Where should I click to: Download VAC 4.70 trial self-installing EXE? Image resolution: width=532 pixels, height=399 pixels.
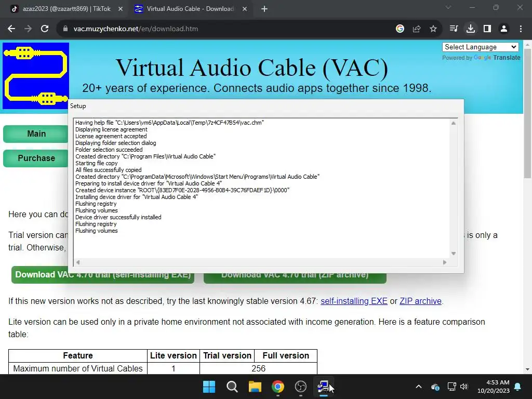[x=103, y=275]
